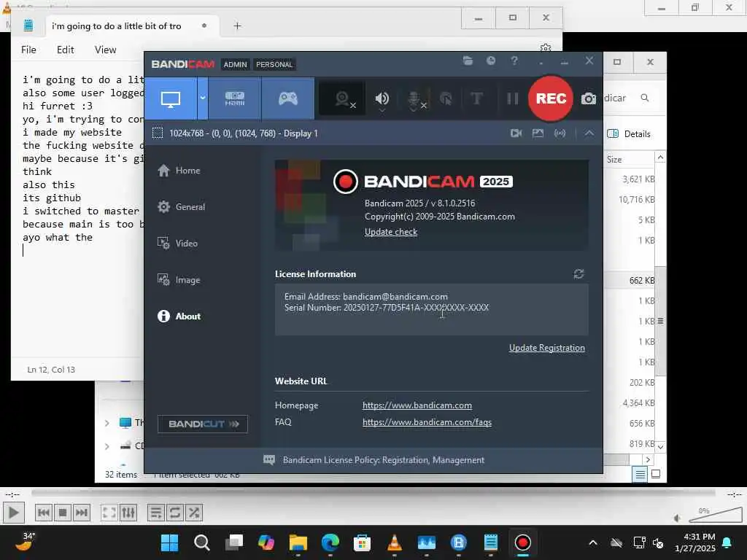
Task: Click the pause recording icon
Action: pos(513,98)
